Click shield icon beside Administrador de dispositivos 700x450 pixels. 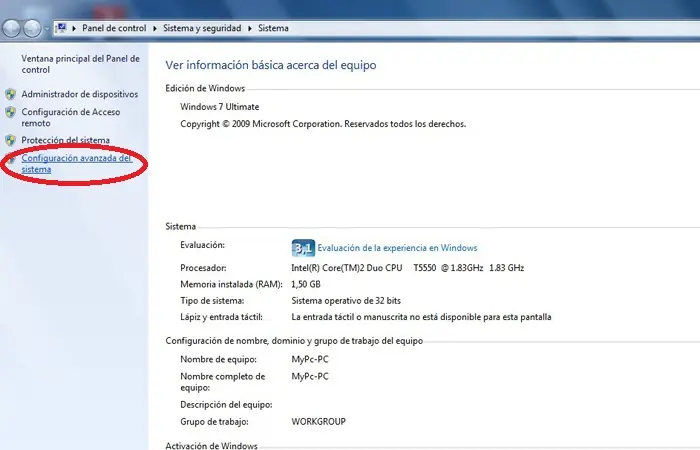point(10,94)
